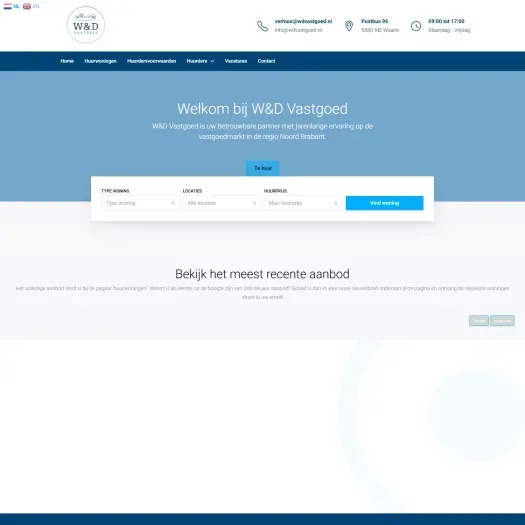Click the 09:00 tot 17:00 text
Viewport: 525px width, 525px height.
click(446, 21)
